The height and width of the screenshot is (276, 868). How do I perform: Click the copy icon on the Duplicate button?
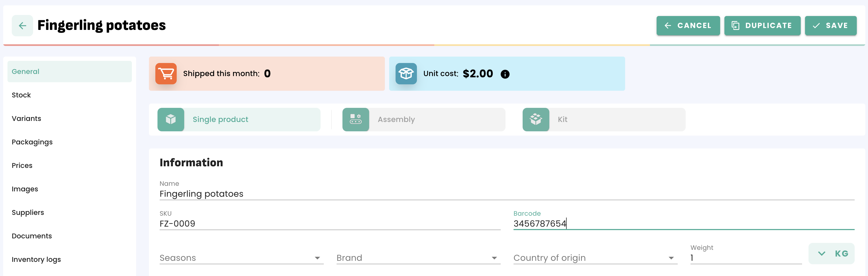[x=735, y=26]
